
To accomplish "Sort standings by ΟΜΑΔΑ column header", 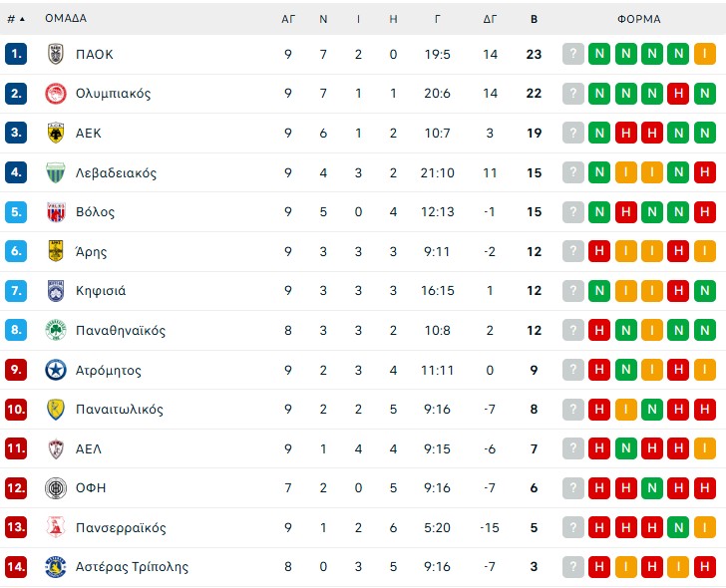I will [x=66, y=18].
